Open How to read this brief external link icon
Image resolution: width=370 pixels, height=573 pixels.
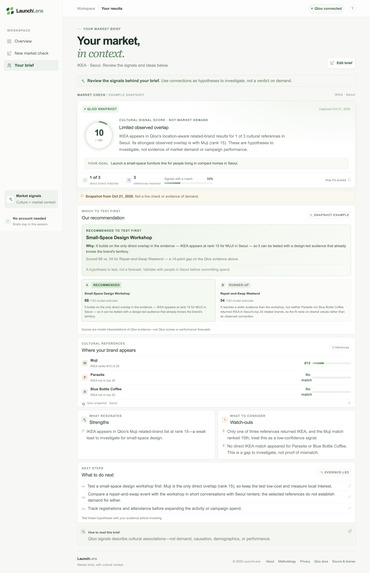pyautogui.click(x=350, y=531)
